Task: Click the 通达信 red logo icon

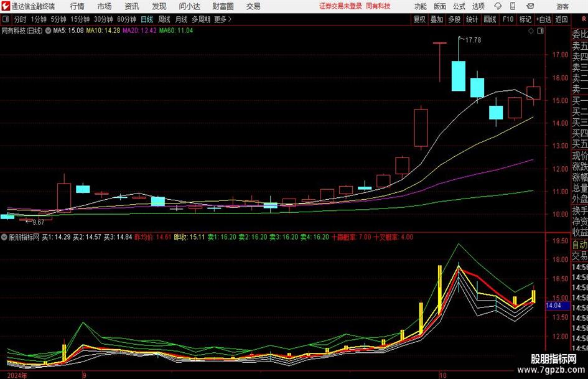Action: [x=6, y=6]
